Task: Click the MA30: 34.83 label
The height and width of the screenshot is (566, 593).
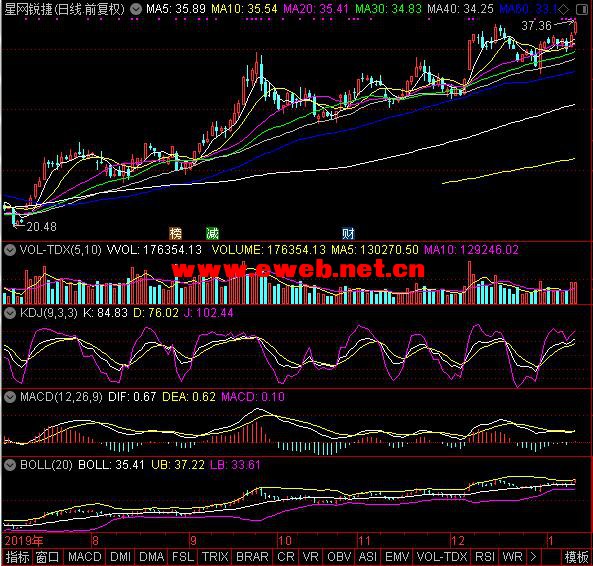Action: (x=388, y=9)
